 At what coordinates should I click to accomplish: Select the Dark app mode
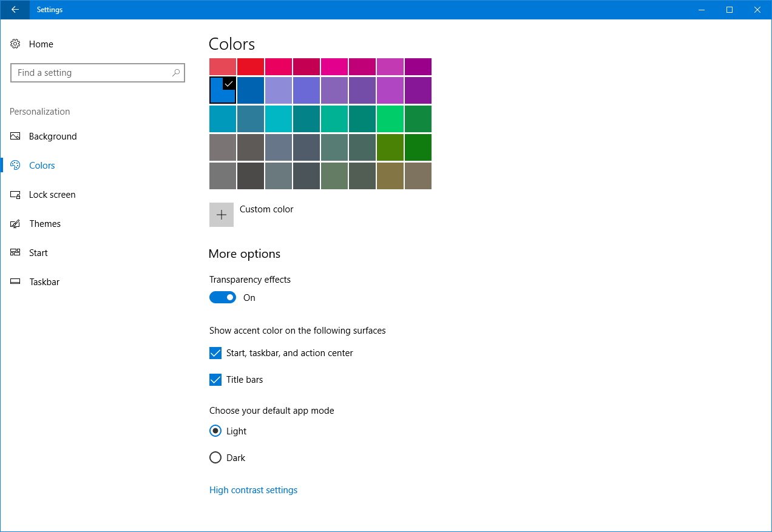point(215,458)
